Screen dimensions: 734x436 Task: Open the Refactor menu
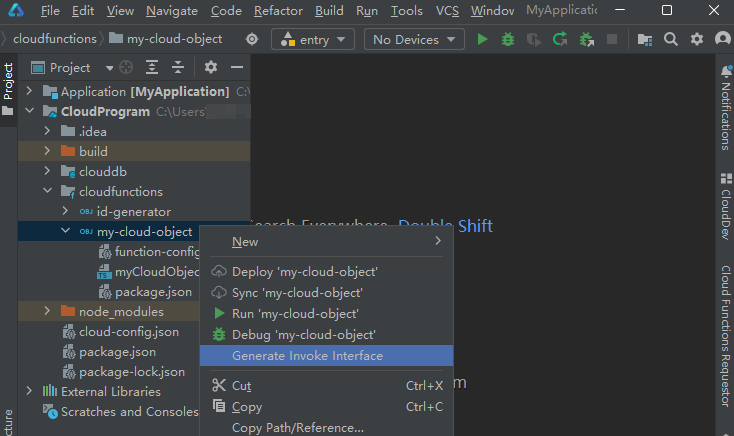point(278,11)
